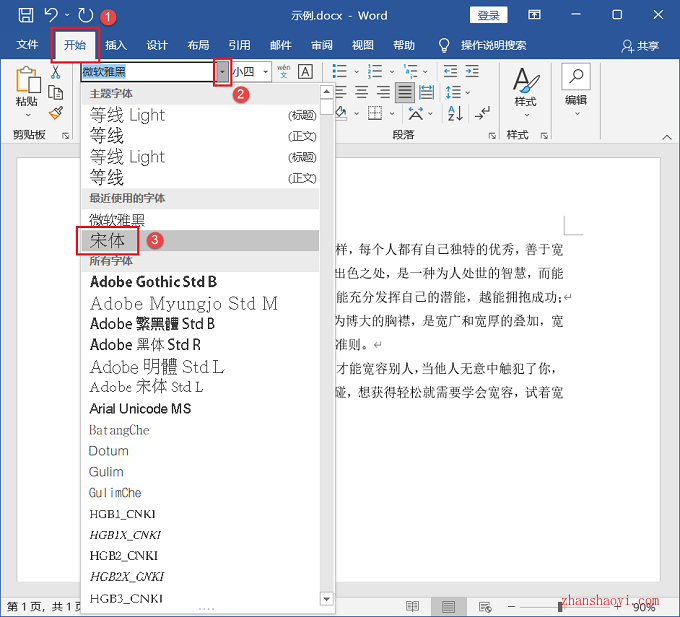The height and width of the screenshot is (617, 680).
Task: Open paragraph settings dialog launcher
Action: tap(492, 136)
